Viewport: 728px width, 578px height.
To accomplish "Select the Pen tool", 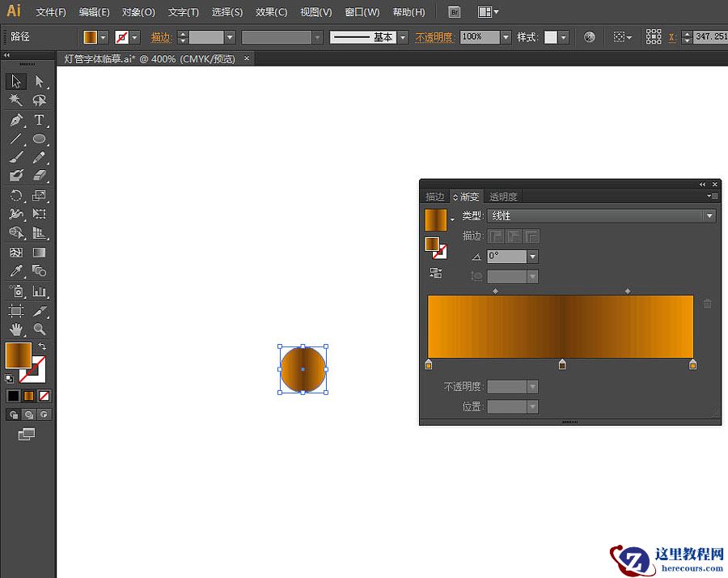I will tap(15, 120).
